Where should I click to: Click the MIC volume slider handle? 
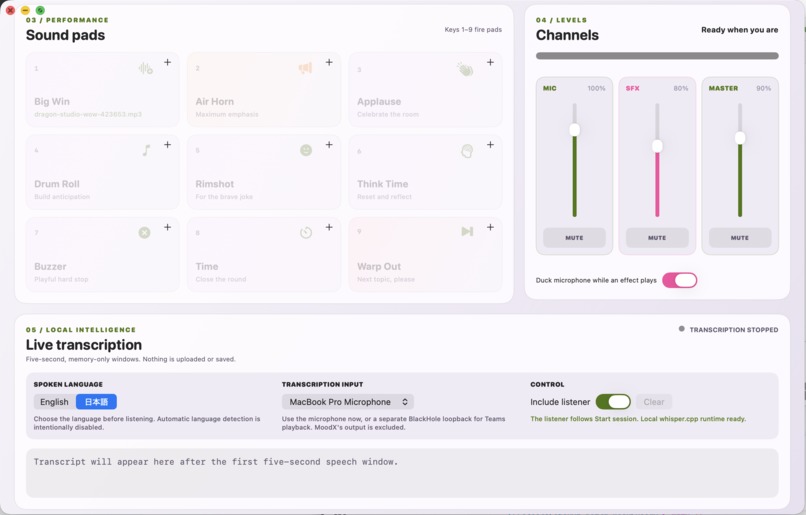point(575,130)
